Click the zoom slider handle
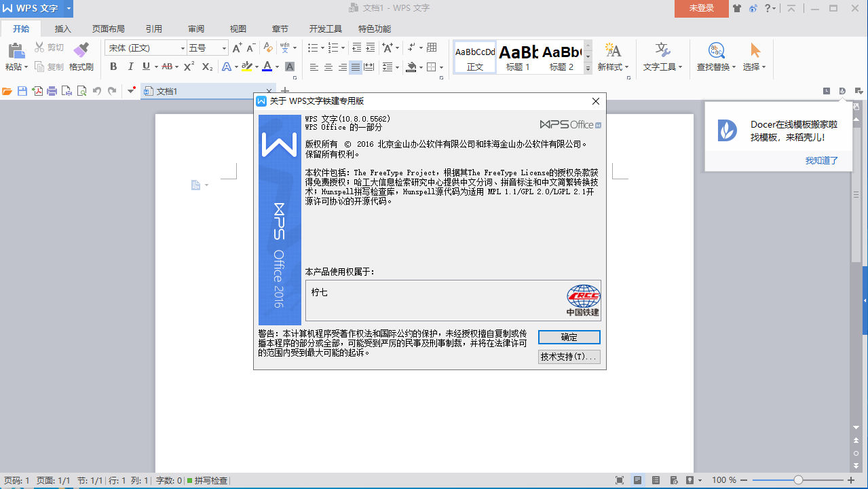 tap(799, 480)
